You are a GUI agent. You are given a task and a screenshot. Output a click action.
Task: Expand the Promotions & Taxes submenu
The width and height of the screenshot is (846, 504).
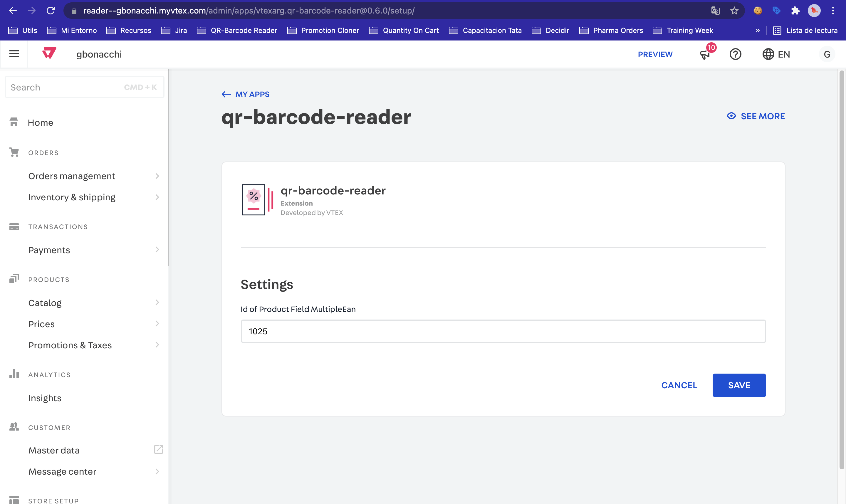click(157, 345)
